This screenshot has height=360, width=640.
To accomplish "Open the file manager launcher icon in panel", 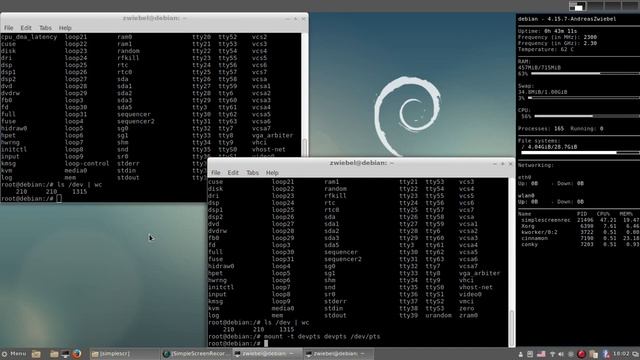I will click(54, 354).
